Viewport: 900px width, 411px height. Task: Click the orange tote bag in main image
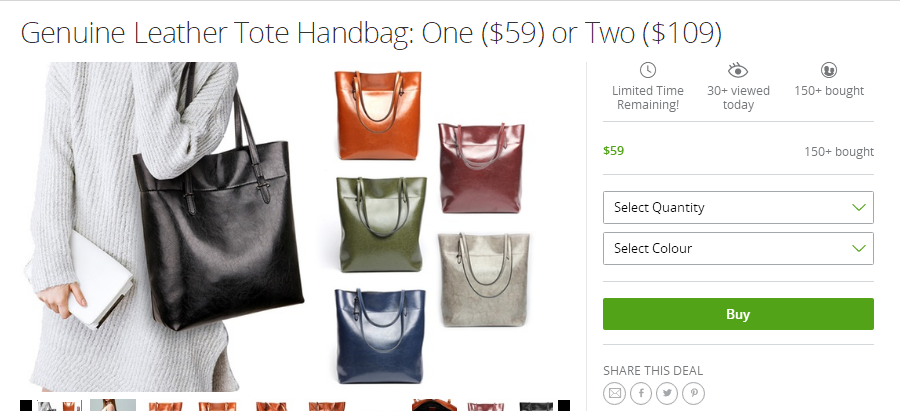[x=378, y=115]
